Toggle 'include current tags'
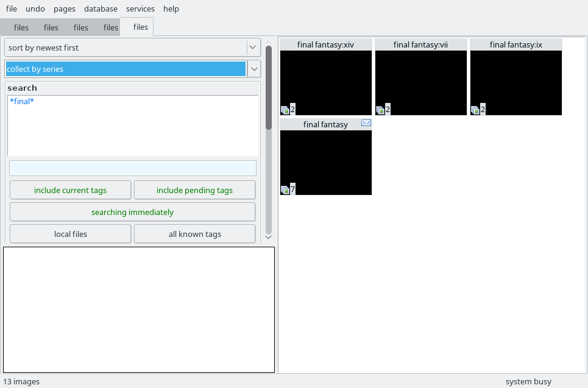 pyautogui.click(x=71, y=190)
